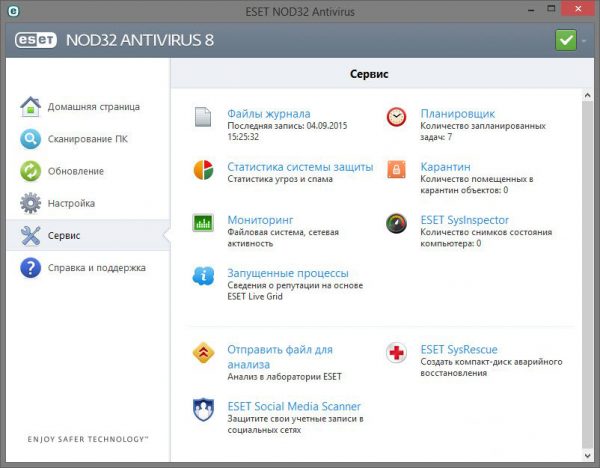Click the ESET logo in header
Image resolution: width=600 pixels, height=468 pixels.
click(36, 40)
